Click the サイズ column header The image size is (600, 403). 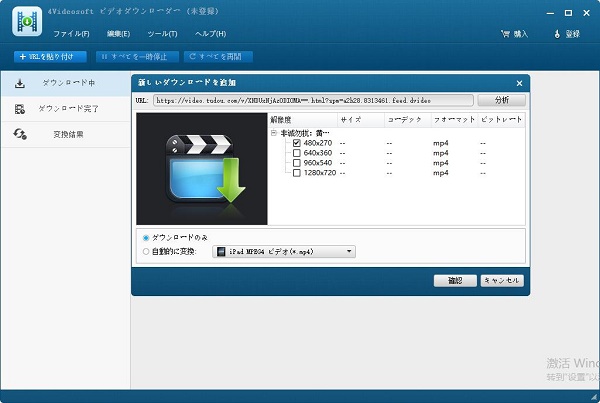(361, 120)
